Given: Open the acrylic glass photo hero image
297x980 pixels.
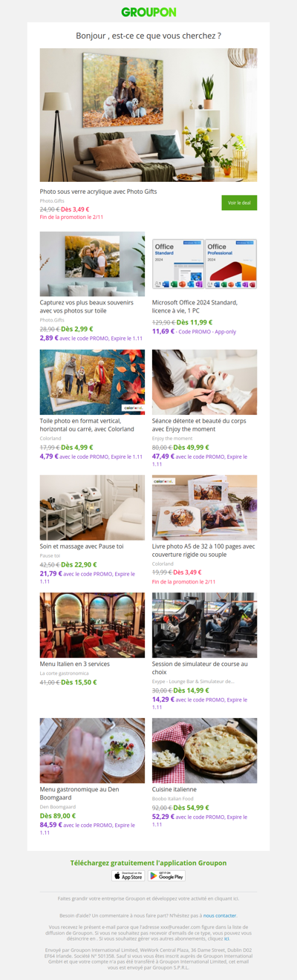Looking at the screenshot, I should 148,115.
